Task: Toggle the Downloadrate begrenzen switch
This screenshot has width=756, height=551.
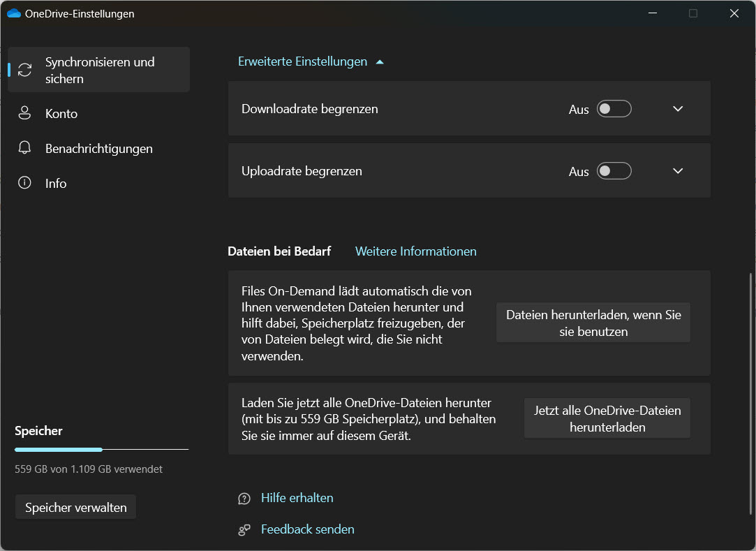Action: (614, 109)
